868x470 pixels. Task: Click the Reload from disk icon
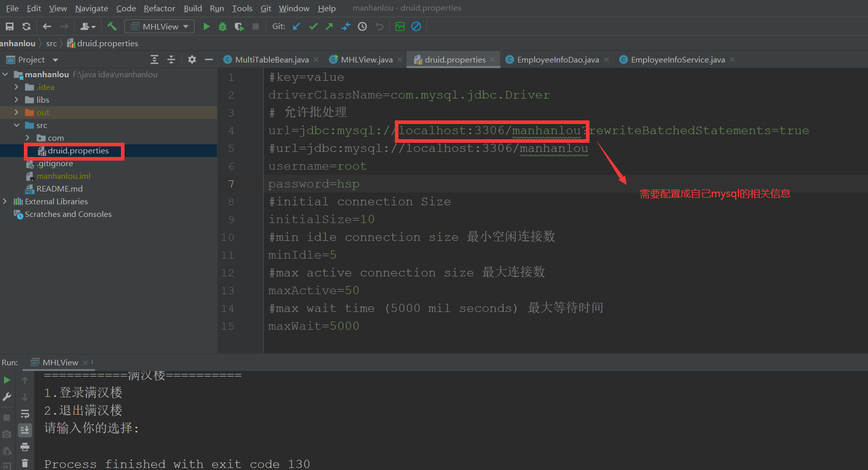click(x=26, y=26)
